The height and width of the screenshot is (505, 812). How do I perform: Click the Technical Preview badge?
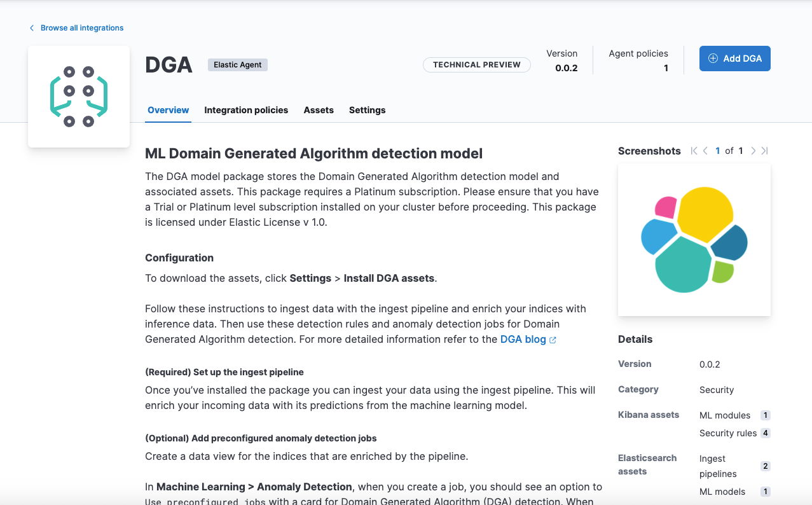(477, 64)
